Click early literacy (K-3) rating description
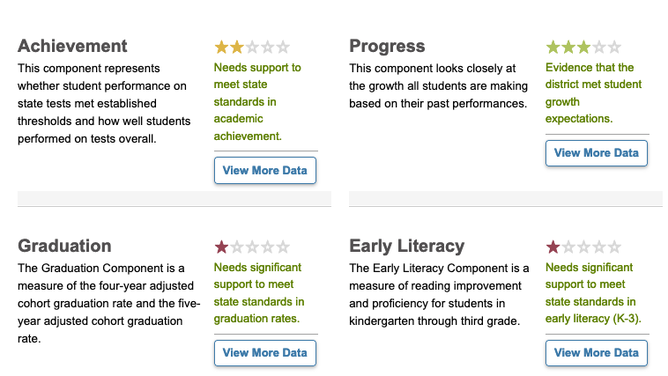668x376 pixels. click(x=593, y=293)
